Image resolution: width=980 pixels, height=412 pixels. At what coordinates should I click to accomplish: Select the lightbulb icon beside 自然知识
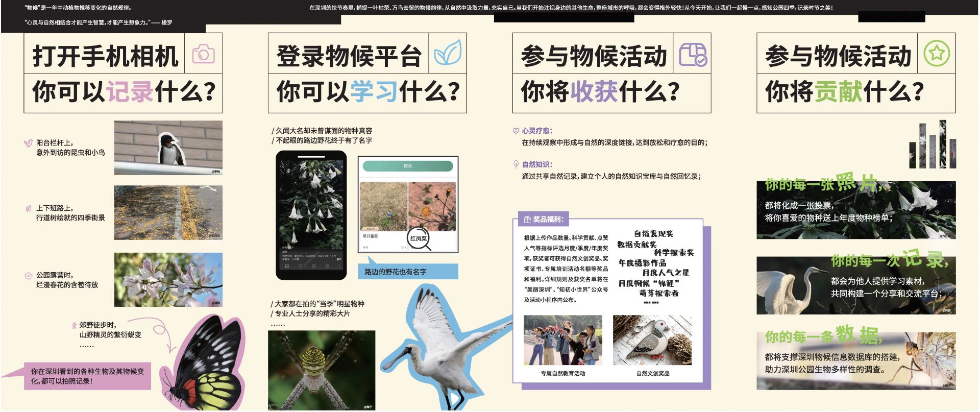coord(516,164)
